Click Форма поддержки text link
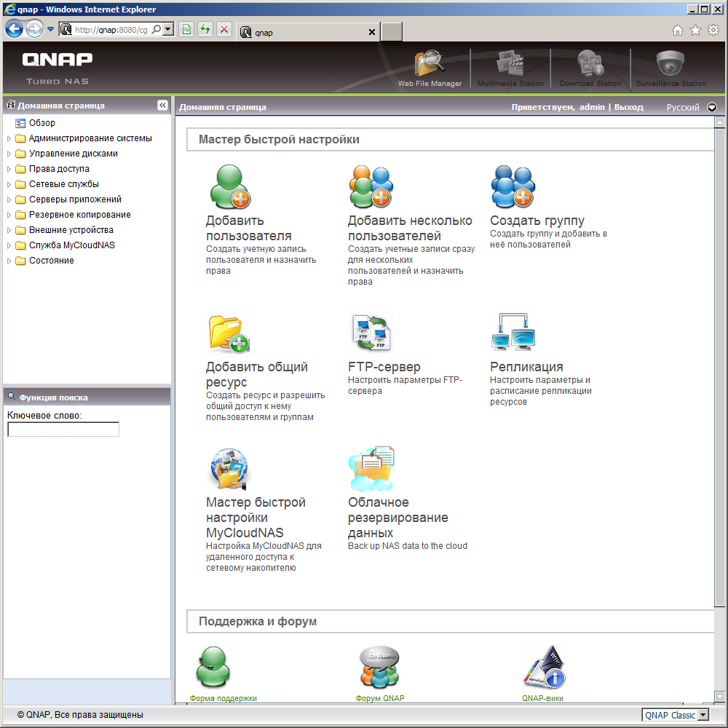 click(x=223, y=698)
